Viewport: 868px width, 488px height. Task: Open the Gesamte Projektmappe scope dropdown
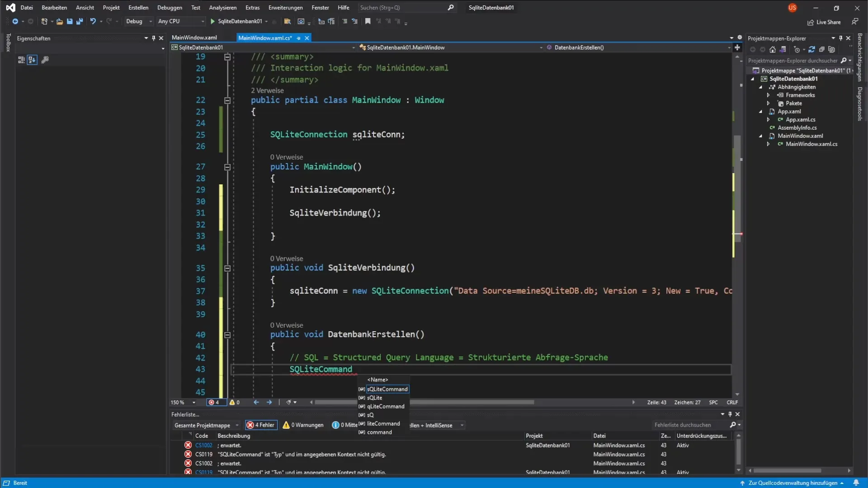tap(206, 425)
